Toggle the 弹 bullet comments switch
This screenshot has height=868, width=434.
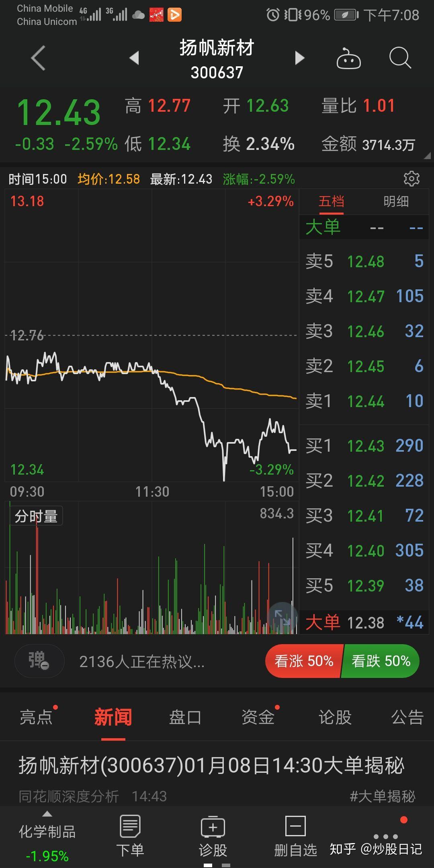[x=39, y=661]
